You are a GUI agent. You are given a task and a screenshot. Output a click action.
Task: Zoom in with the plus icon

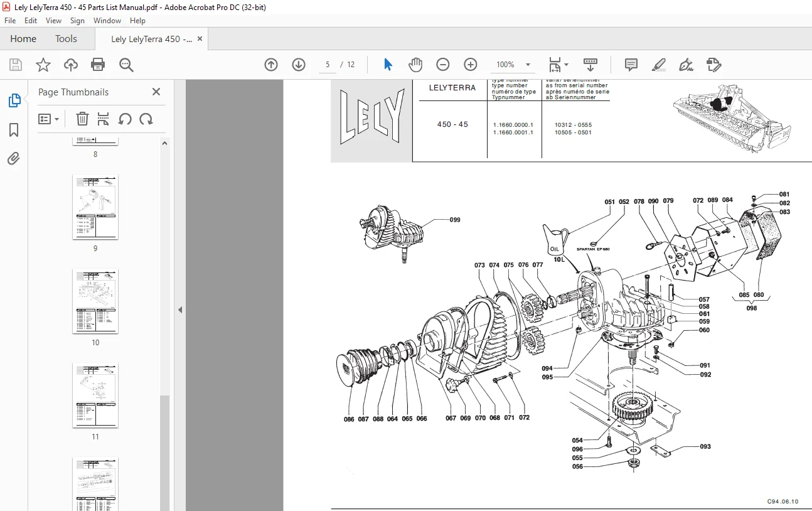click(471, 65)
